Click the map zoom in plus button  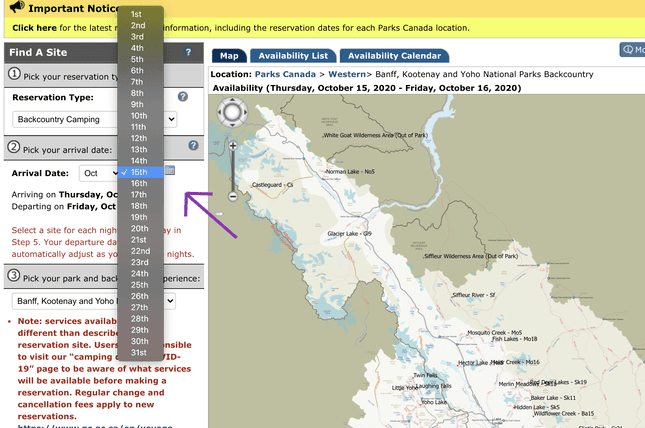[233, 146]
